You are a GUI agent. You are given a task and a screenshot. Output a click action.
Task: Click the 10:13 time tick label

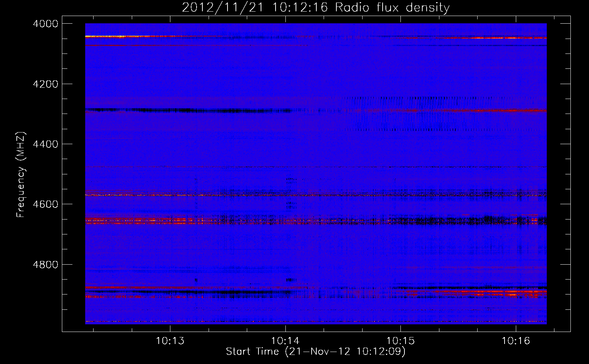click(170, 341)
